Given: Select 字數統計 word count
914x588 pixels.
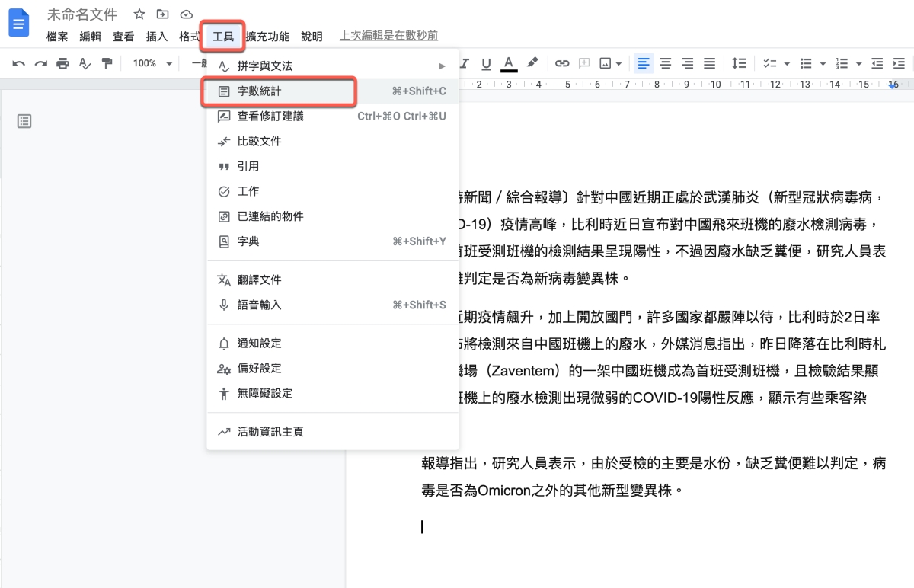Looking at the screenshot, I should point(333,91).
